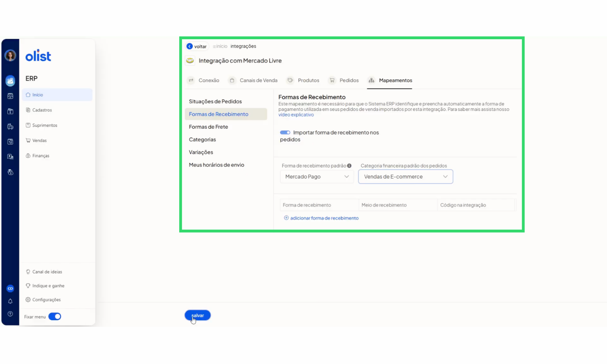Switch to Canais de Venda tab
The width and height of the screenshot is (607, 364).
coord(253,80)
